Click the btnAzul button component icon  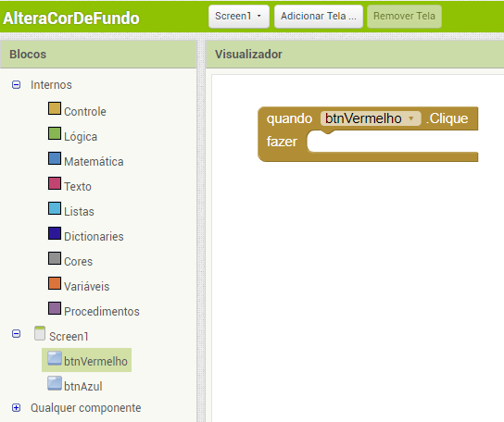[55, 383]
